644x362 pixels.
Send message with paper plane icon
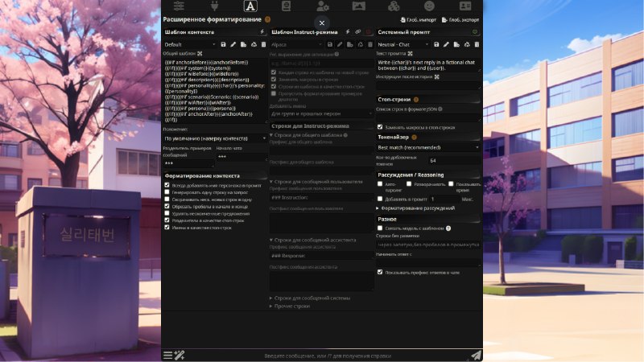[476, 355]
